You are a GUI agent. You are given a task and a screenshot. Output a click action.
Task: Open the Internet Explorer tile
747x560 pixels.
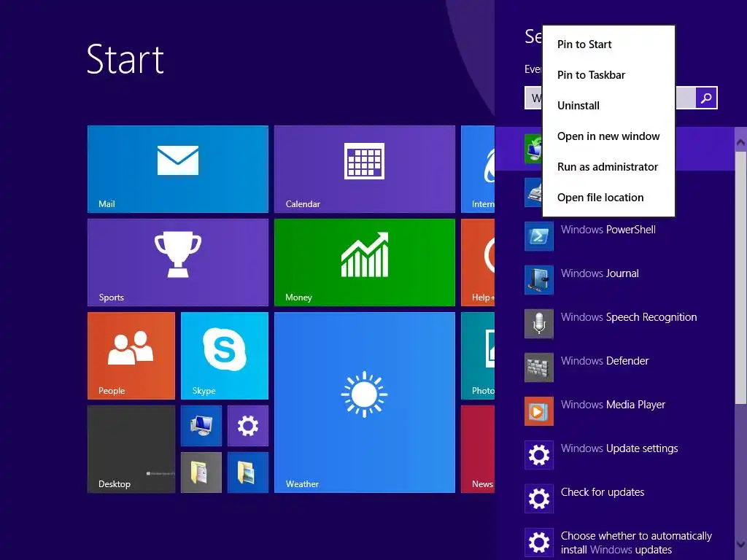[478, 169]
